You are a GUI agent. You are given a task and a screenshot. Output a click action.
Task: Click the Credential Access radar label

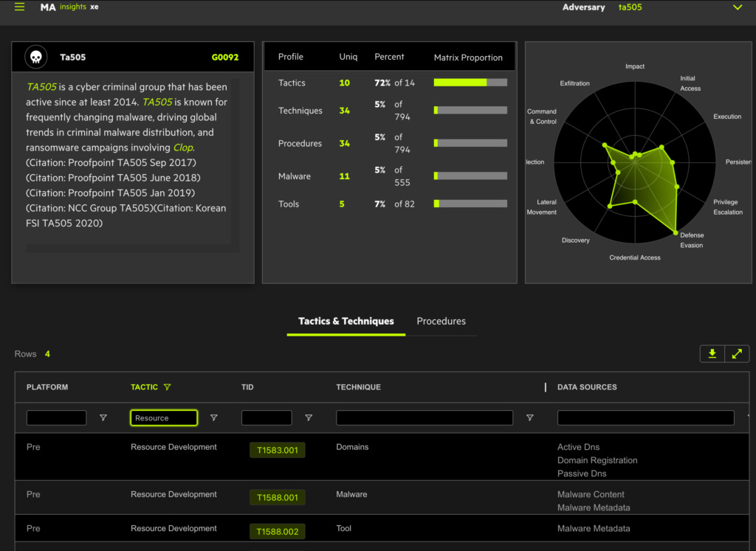(634, 257)
